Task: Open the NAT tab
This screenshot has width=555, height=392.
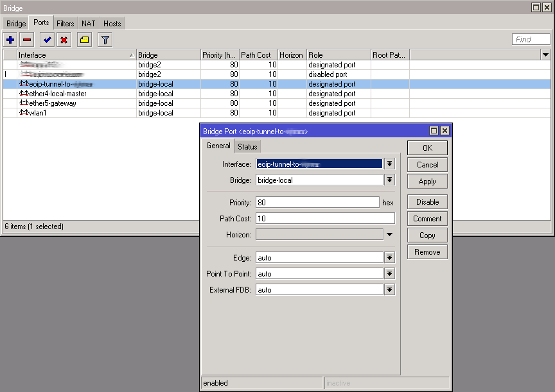Action: (89, 24)
